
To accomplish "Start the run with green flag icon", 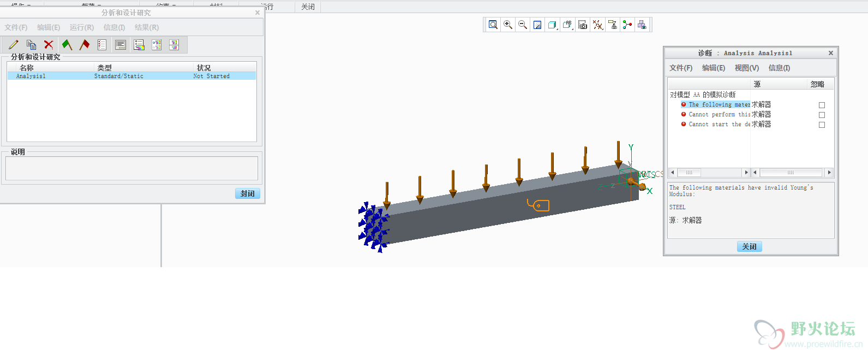I will pos(67,45).
